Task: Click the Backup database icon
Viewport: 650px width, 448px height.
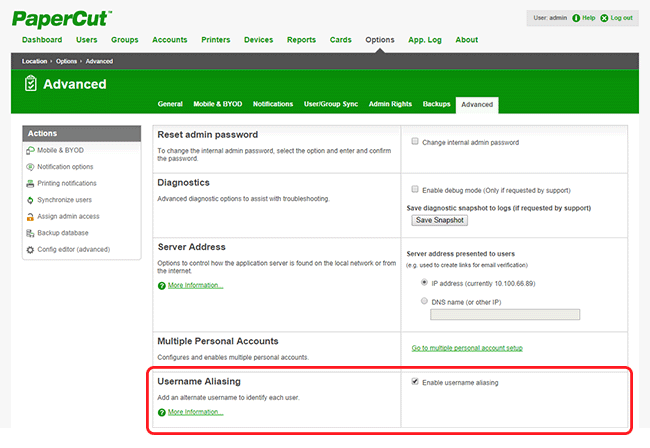Action: [30, 233]
